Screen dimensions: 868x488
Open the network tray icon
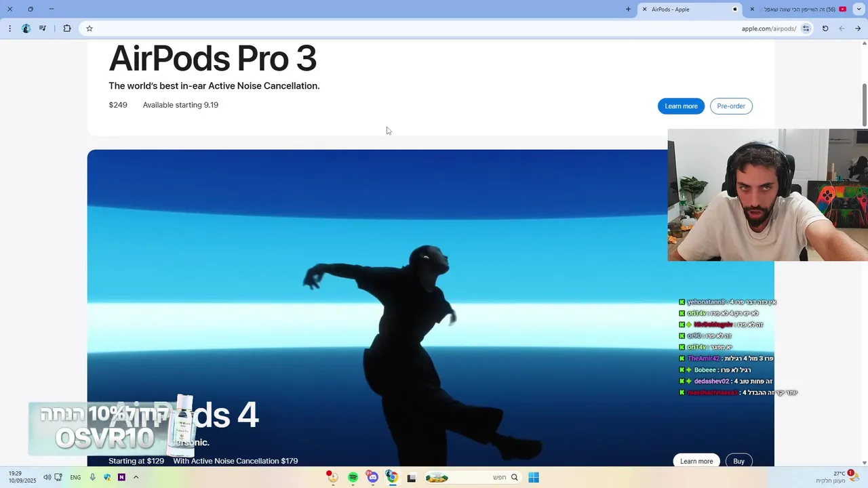click(58, 477)
